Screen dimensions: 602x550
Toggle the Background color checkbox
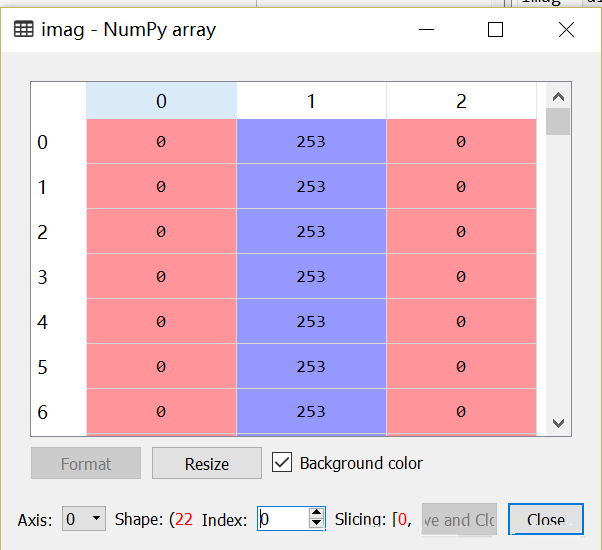pyautogui.click(x=282, y=463)
